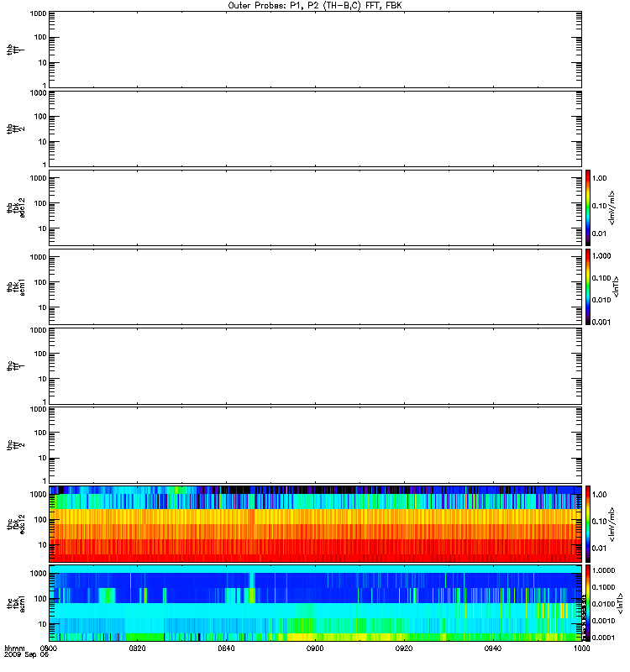630x672 pixels.
Task: Click the empty thc fff 1 plot panel
Action: (316, 366)
